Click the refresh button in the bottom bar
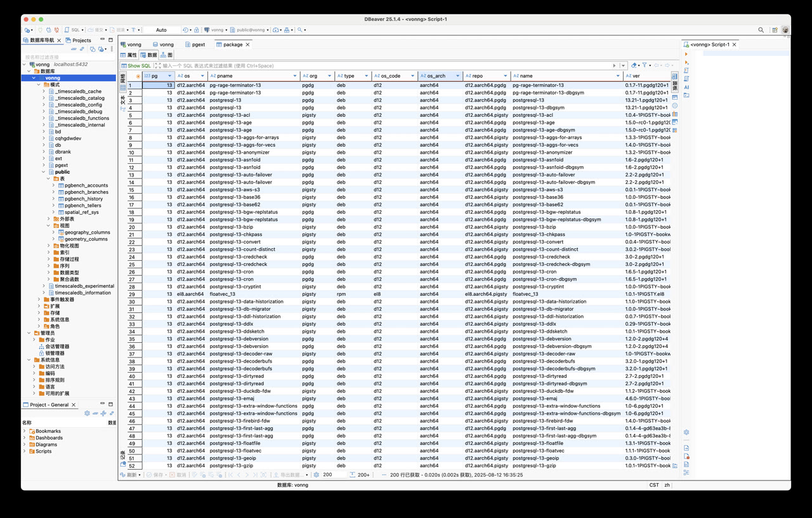The width and height of the screenshot is (812, 518). [129, 475]
